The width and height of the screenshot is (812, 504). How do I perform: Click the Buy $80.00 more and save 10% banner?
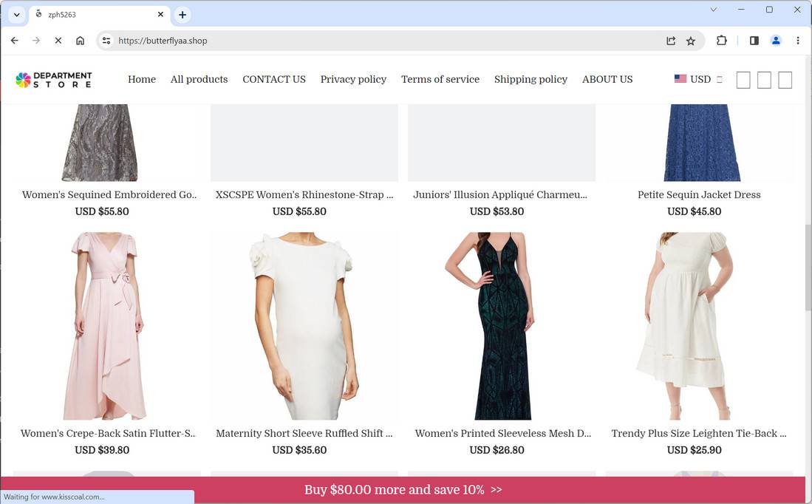[403, 489]
